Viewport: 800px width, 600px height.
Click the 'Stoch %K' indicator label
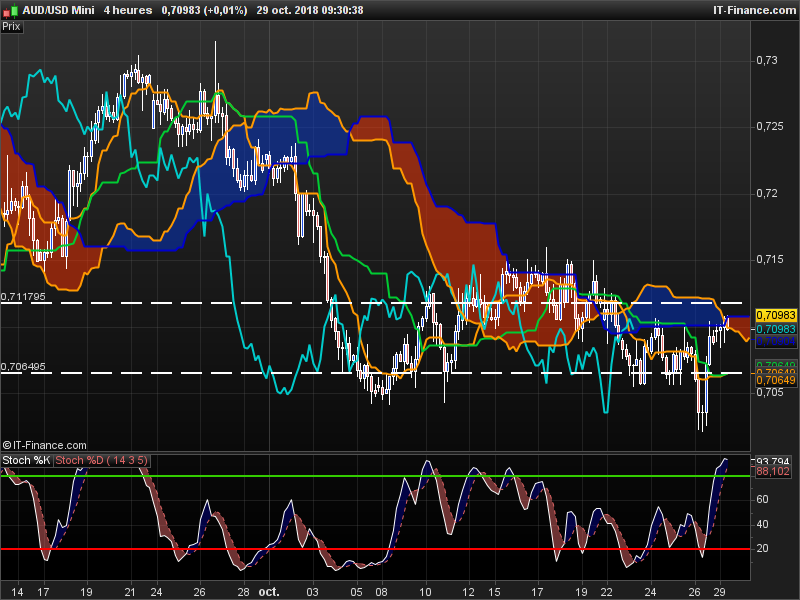click(26, 460)
